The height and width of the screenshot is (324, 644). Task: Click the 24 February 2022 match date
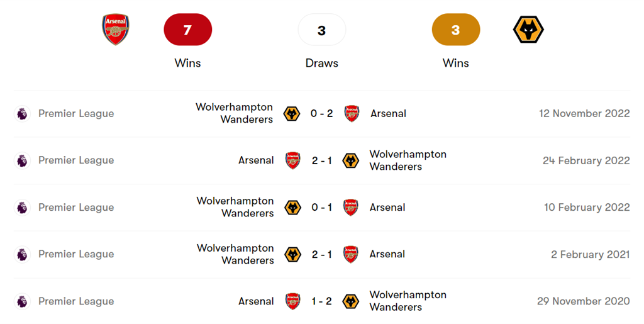(586, 160)
